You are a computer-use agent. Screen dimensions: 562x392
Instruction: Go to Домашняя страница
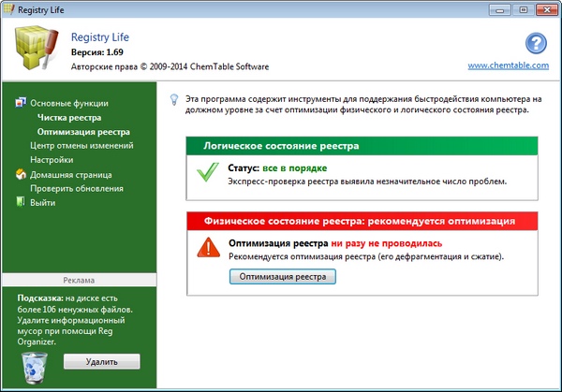click(71, 175)
